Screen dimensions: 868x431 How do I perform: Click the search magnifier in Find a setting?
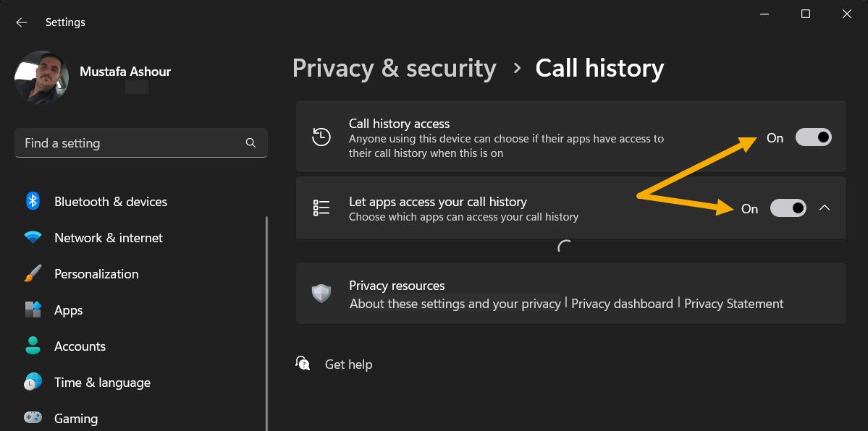click(x=250, y=142)
